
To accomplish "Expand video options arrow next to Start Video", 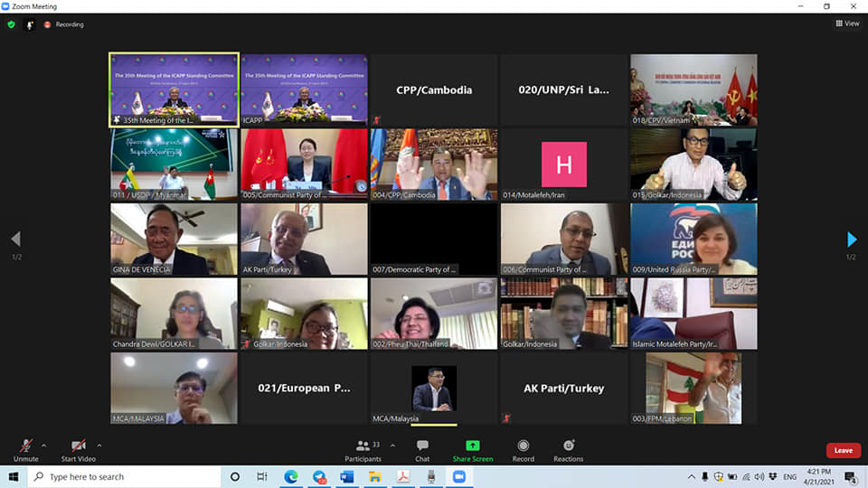I will point(99,446).
